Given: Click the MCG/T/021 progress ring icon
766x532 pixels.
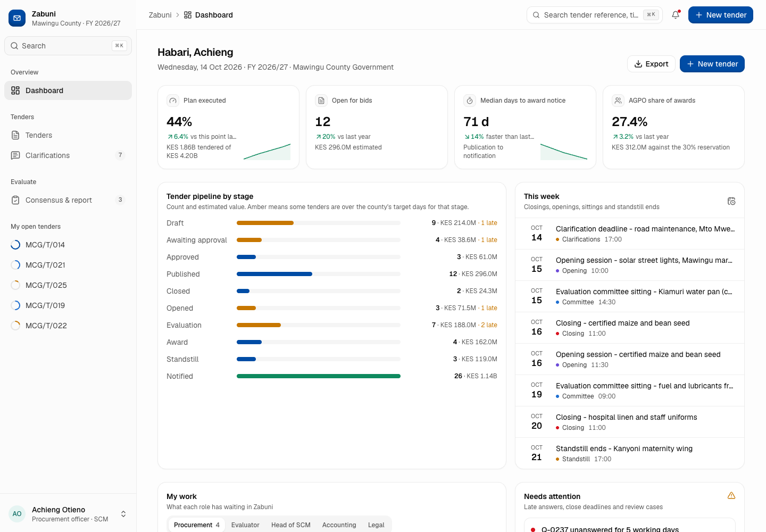Looking at the screenshot, I should pos(15,265).
